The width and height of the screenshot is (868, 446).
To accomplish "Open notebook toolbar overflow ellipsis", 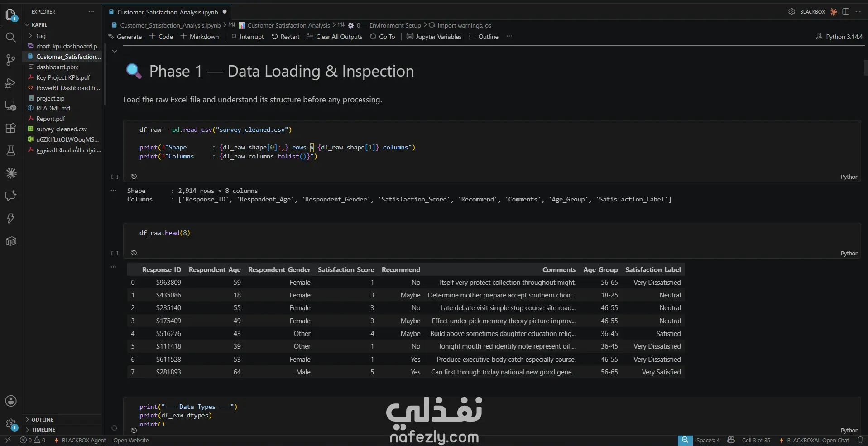I will click(x=509, y=36).
